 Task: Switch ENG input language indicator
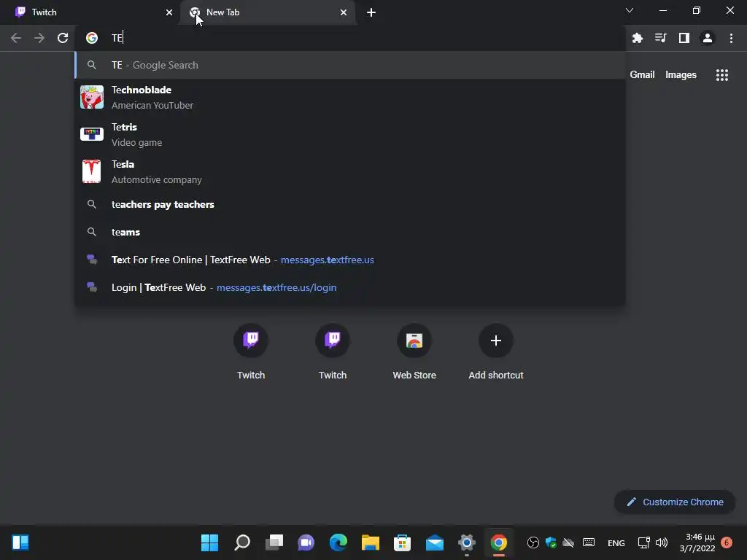[x=616, y=542]
